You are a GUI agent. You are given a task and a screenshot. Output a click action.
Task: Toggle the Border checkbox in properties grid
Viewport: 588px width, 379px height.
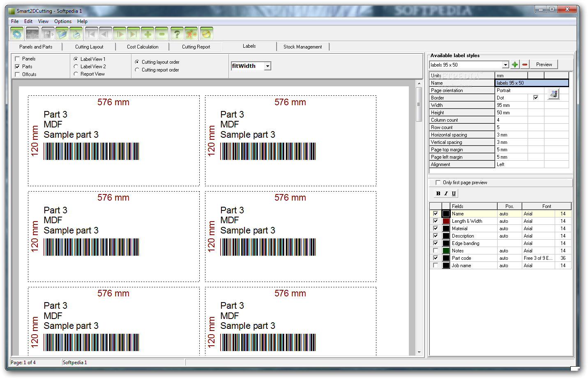pyautogui.click(x=536, y=98)
